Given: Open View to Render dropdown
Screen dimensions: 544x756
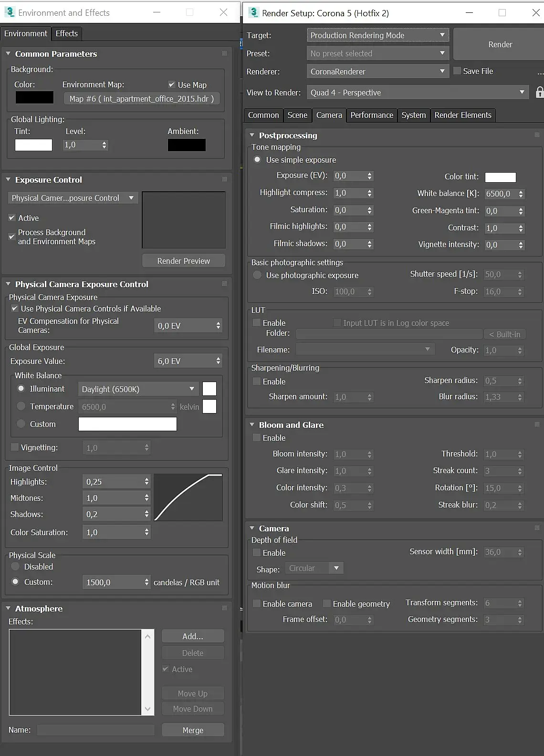Looking at the screenshot, I should coord(418,93).
